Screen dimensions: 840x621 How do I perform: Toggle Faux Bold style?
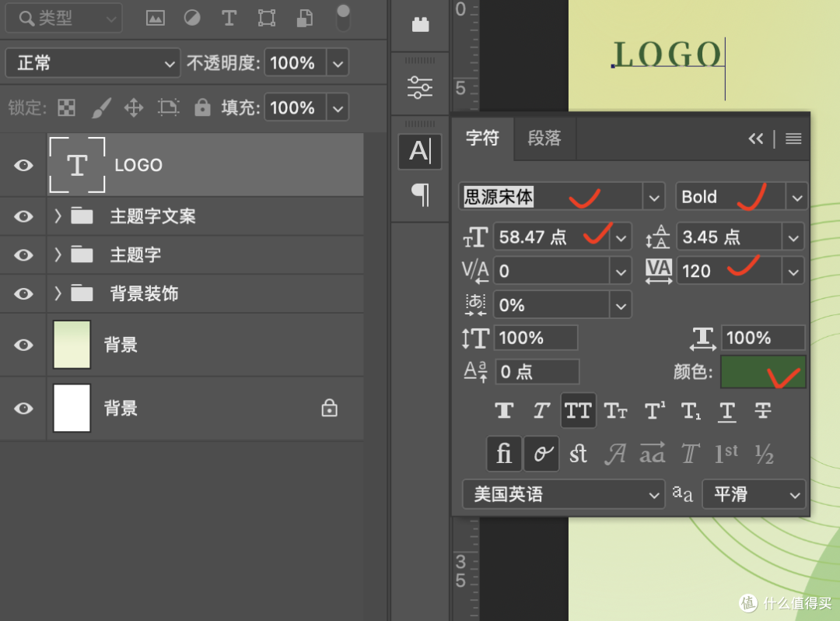pyautogui.click(x=503, y=411)
